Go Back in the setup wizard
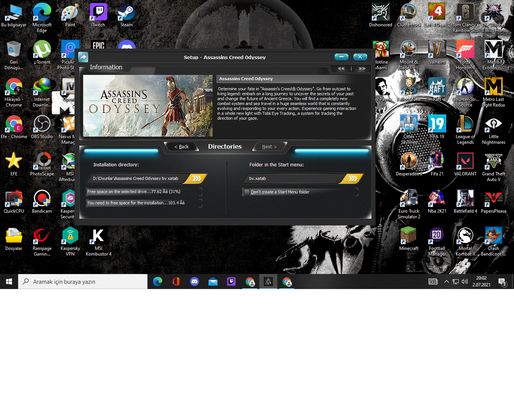The image size is (514, 420). click(182, 147)
